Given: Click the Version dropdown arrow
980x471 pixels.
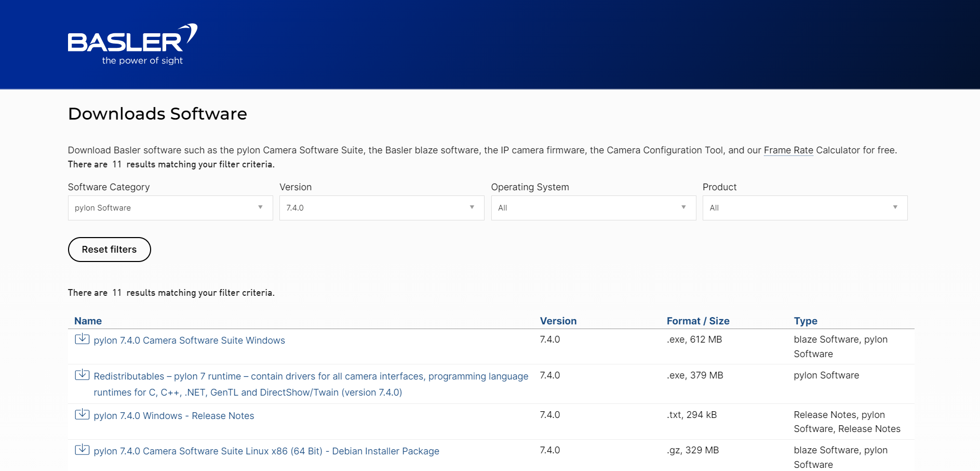Looking at the screenshot, I should 472,207.
